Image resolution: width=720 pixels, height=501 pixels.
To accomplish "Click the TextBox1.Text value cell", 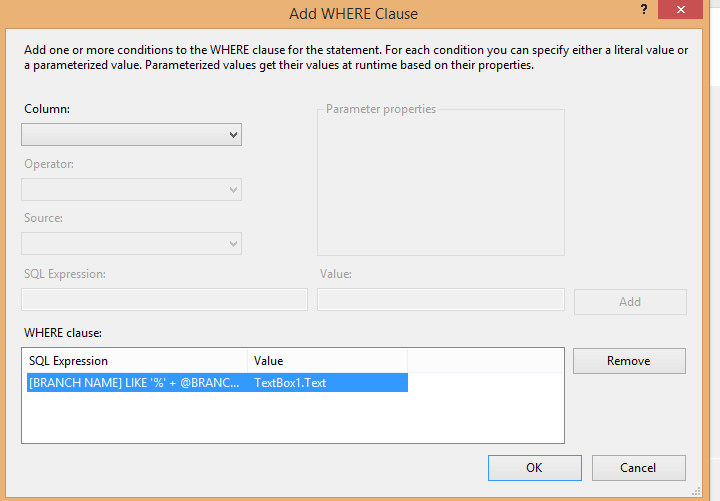I will pos(290,383).
